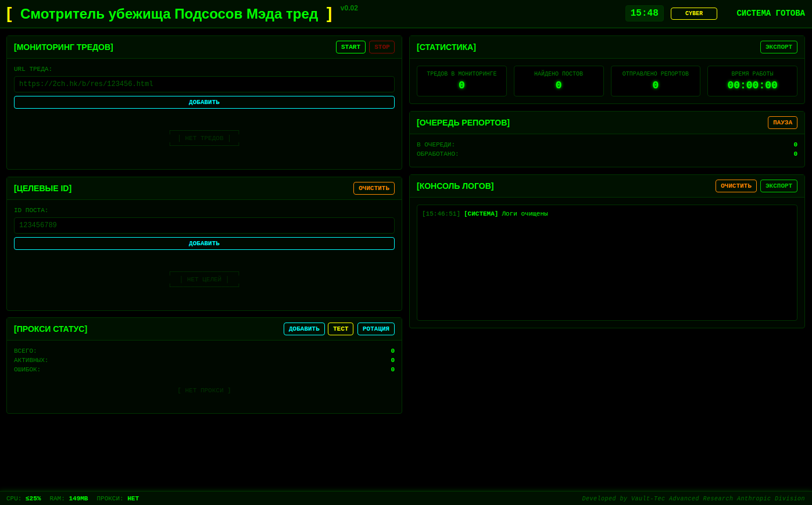Click the main app title heading
This screenshot has width=812, height=505.
tap(169, 14)
